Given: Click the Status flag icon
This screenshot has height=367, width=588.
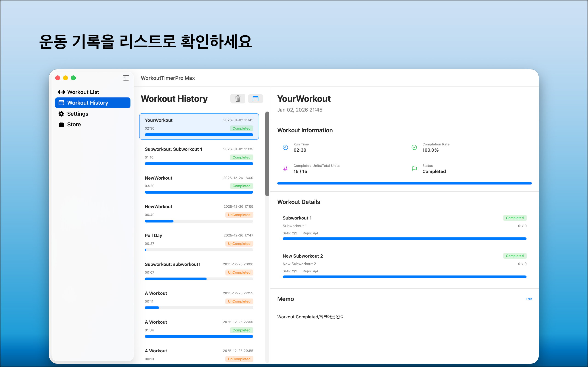Looking at the screenshot, I should 414,169.
